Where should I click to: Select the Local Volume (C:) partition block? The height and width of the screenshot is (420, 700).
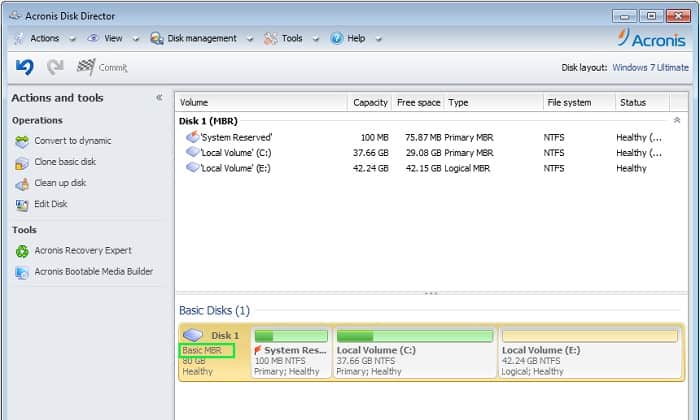pos(414,353)
